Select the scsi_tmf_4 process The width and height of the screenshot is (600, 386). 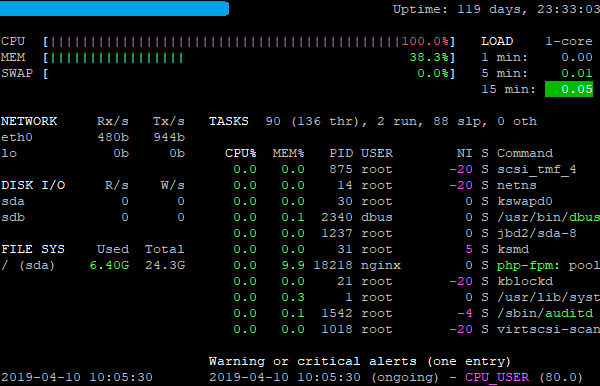[x=536, y=169]
